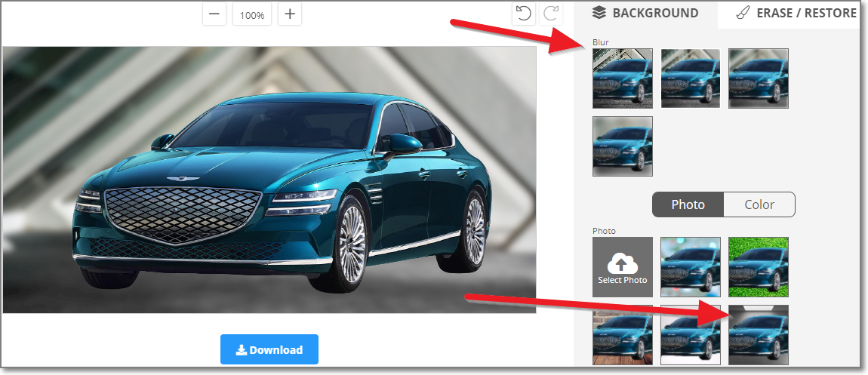This screenshot has height=375, width=868.
Task: Select the second Blur thumbnail
Action: coord(691,78)
